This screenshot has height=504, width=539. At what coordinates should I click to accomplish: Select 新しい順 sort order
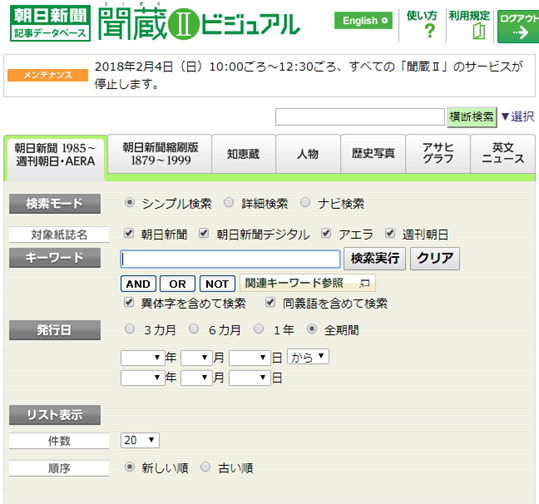[130, 467]
